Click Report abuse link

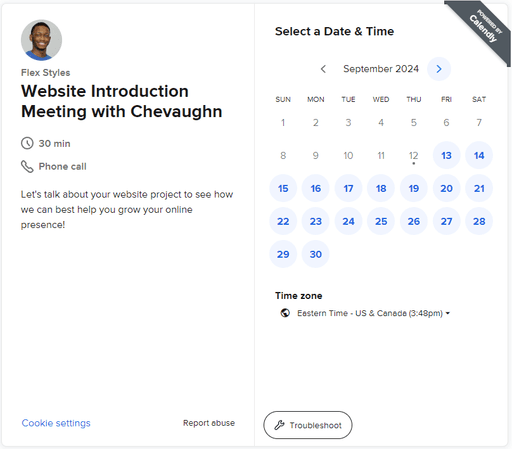pyautogui.click(x=209, y=423)
